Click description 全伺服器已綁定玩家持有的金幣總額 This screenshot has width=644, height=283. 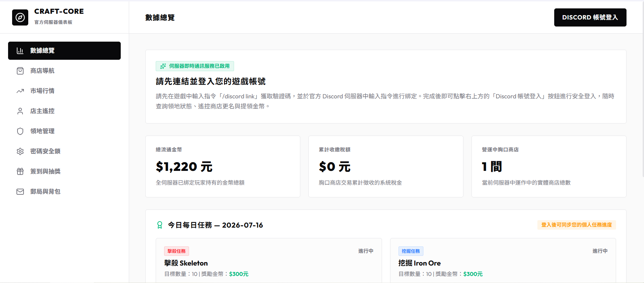click(200, 183)
